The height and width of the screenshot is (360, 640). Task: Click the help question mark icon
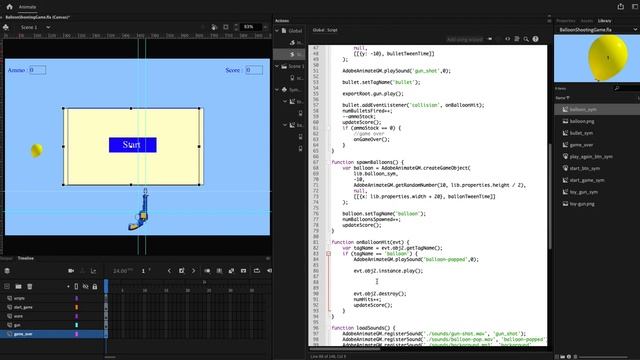tap(536, 39)
